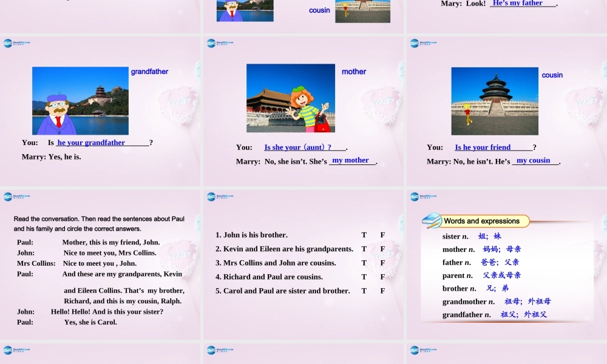Image resolution: width=607 pixels, height=364 pixels.
Task: Select F for 'Richard and Paul are cousins'
Action: pos(383,277)
